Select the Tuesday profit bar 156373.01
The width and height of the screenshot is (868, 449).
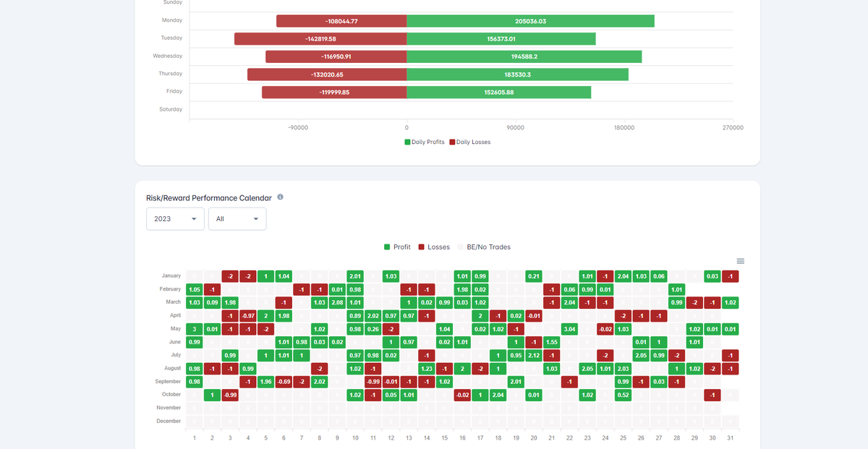(x=501, y=38)
